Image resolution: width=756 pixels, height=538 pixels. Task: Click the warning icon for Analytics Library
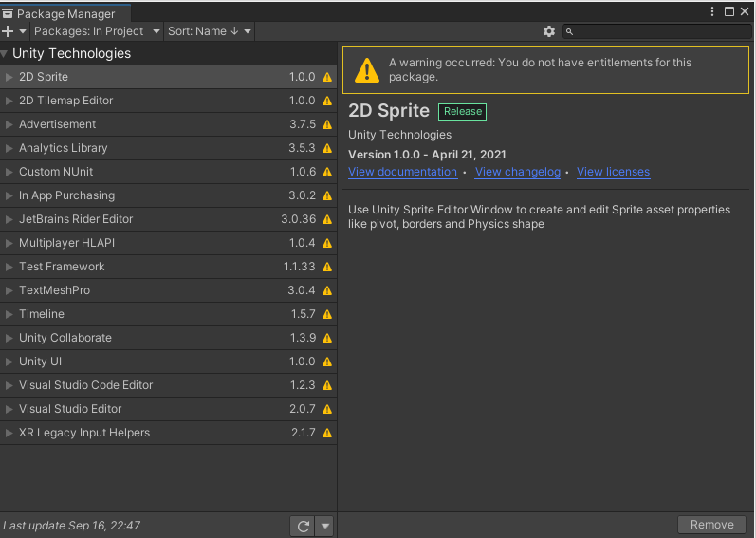pos(327,148)
